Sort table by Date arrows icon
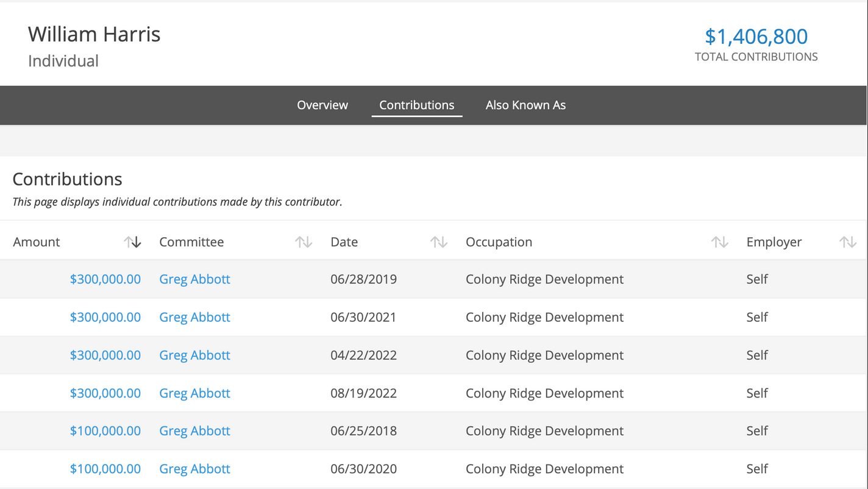868x489 pixels. pyautogui.click(x=439, y=242)
